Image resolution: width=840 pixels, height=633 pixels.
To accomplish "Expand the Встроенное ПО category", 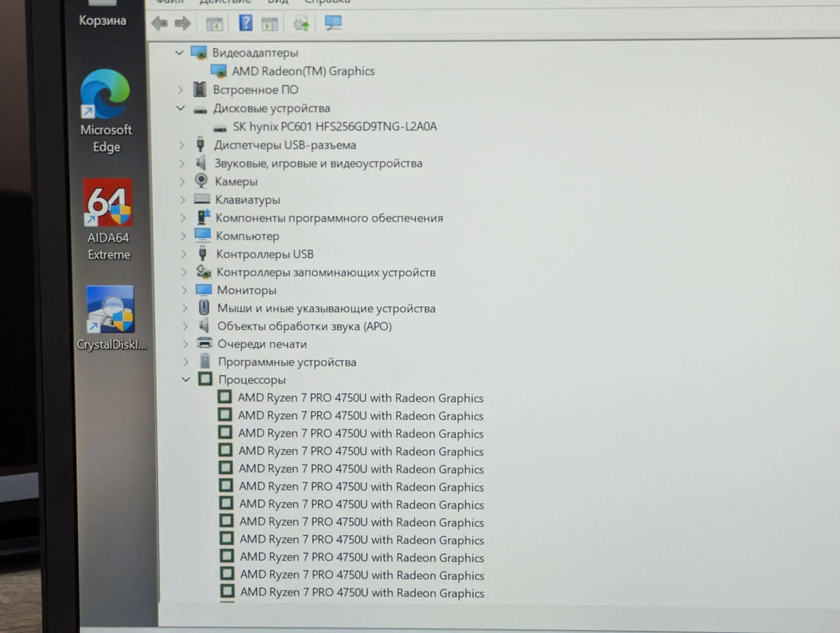I will click(x=180, y=89).
